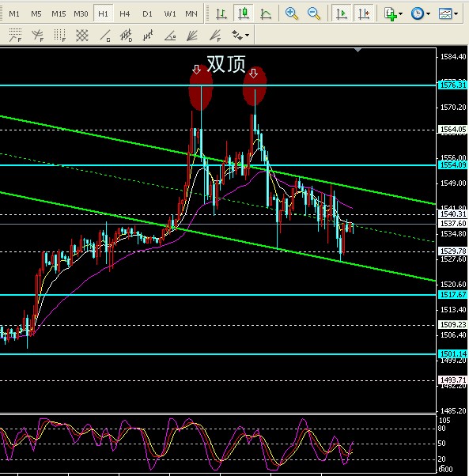Switch to the H4 timeframe
Image resolution: width=469 pixels, height=476 pixels.
[125, 13]
